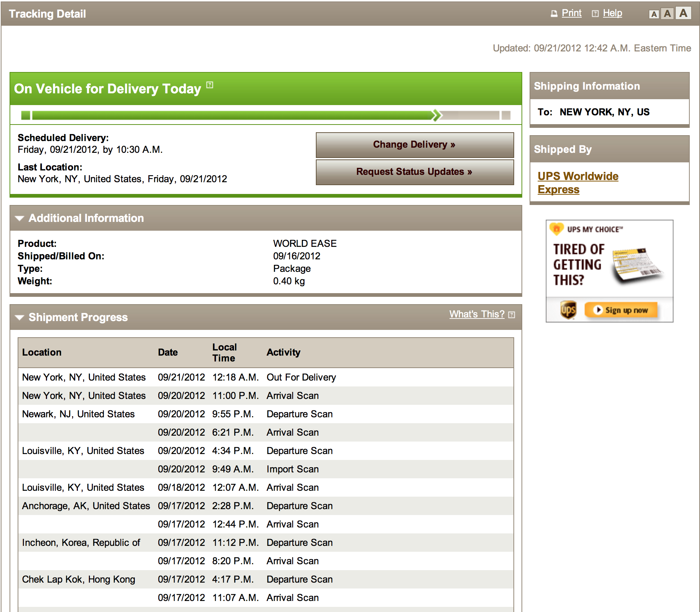Screen dimensions: 700x612
Task: Click the help icon next to What's This?
Action: click(x=512, y=315)
